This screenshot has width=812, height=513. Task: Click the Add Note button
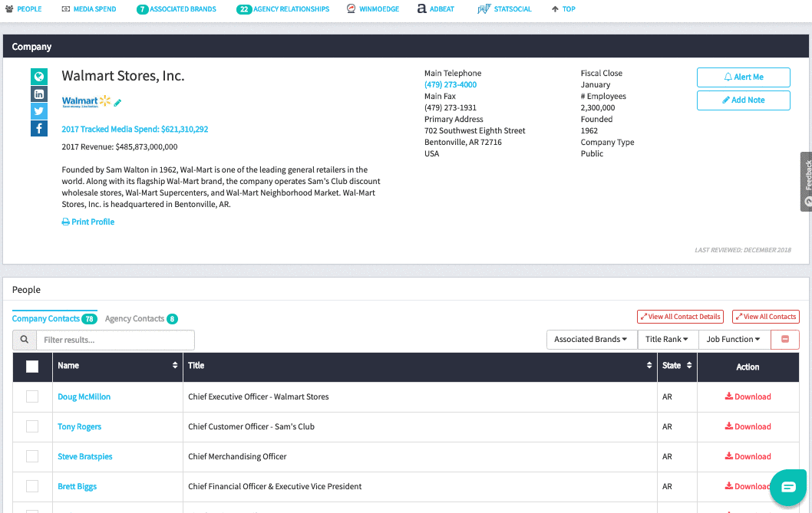coord(743,100)
